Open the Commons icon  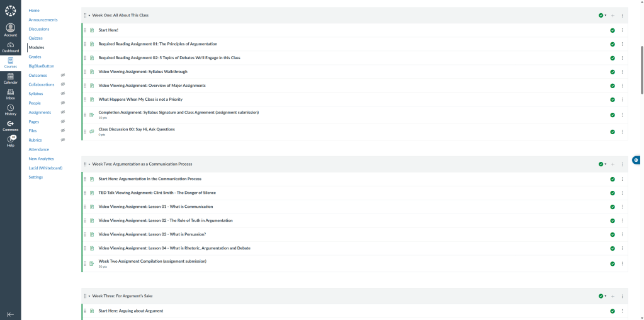click(10, 125)
